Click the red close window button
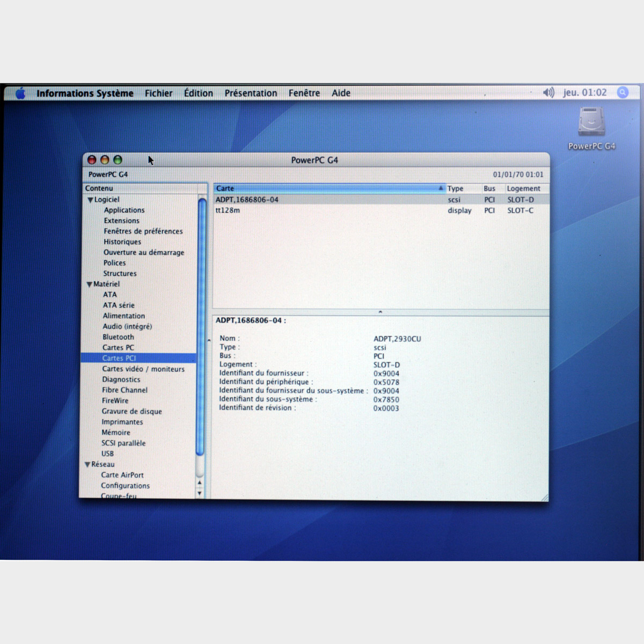This screenshot has height=644, width=644. click(x=92, y=160)
